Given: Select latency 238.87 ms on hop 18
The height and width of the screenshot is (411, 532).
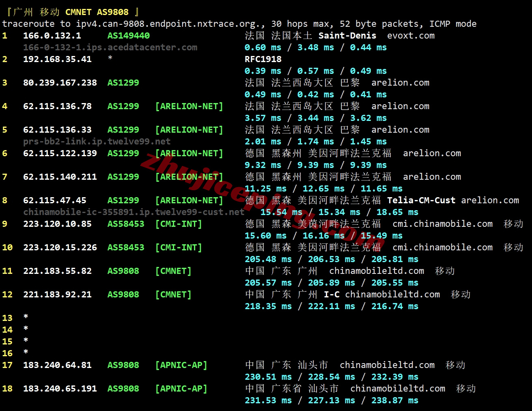Looking at the screenshot, I should coord(395,400).
